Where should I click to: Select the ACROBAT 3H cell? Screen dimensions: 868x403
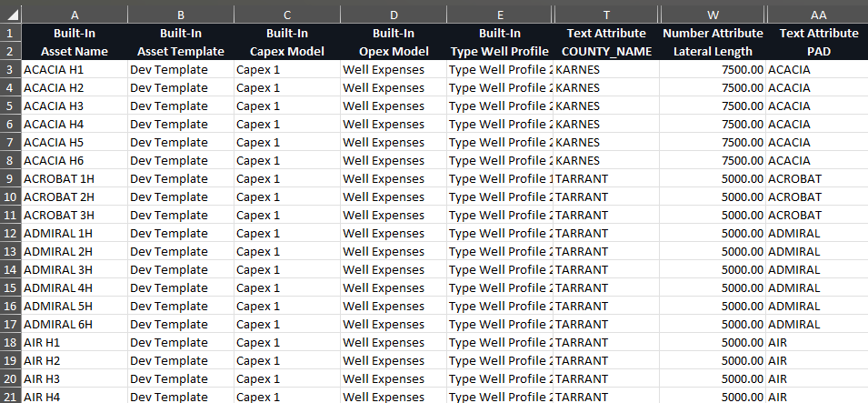click(x=75, y=215)
